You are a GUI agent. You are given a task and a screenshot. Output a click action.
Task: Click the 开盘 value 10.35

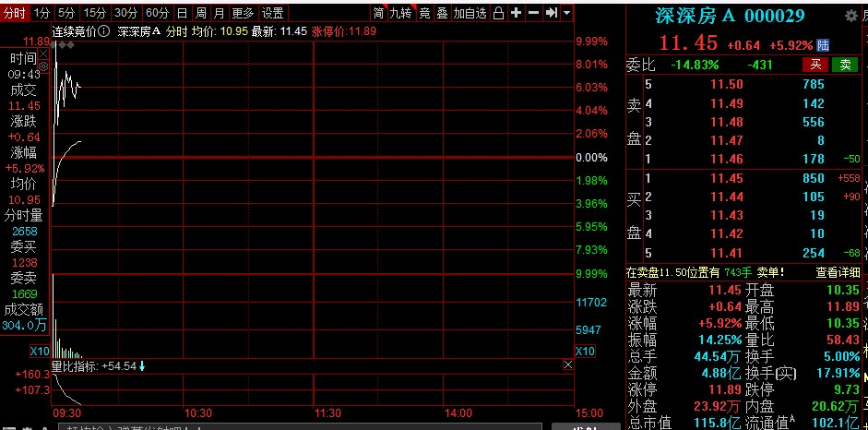(842, 290)
